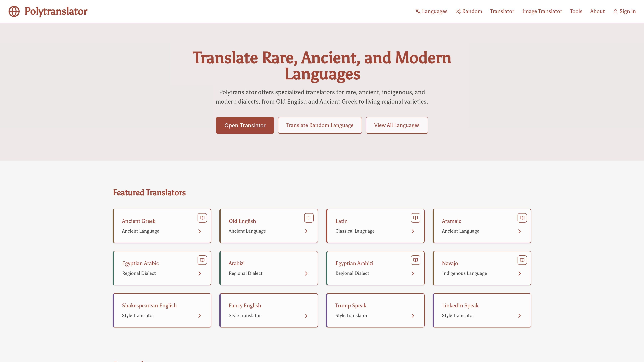
Task: Open the Fancy English translator title
Action: coord(245,306)
